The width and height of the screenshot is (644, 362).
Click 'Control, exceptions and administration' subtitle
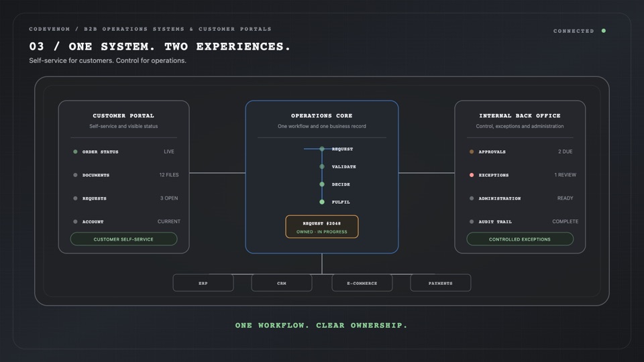520,127
